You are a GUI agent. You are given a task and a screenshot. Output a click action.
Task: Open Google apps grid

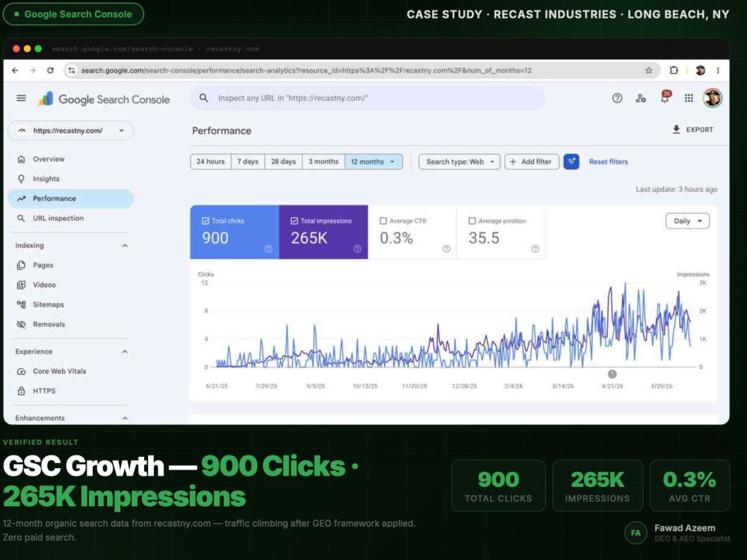coord(689,98)
